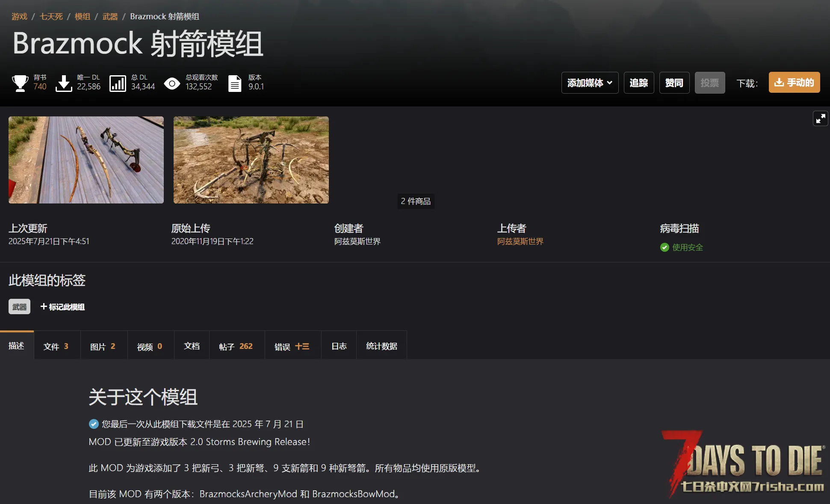Click the unique downloads value 22,586

pos(89,86)
